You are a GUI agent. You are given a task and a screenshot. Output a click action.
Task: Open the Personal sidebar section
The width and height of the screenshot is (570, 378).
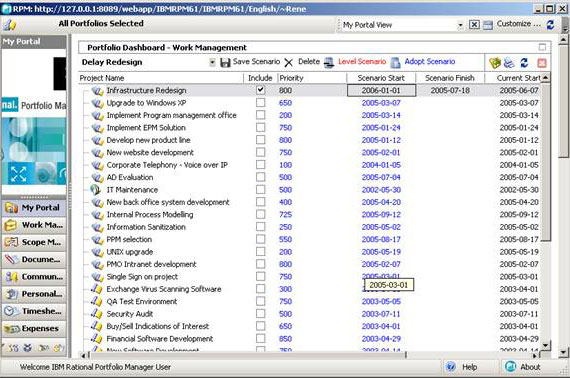tap(34, 294)
